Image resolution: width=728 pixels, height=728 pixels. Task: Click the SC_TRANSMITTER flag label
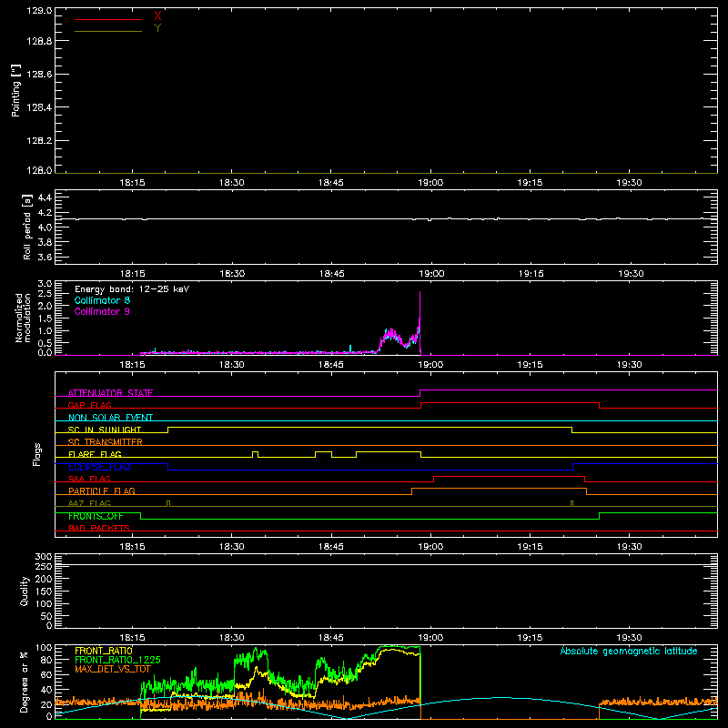click(106, 442)
